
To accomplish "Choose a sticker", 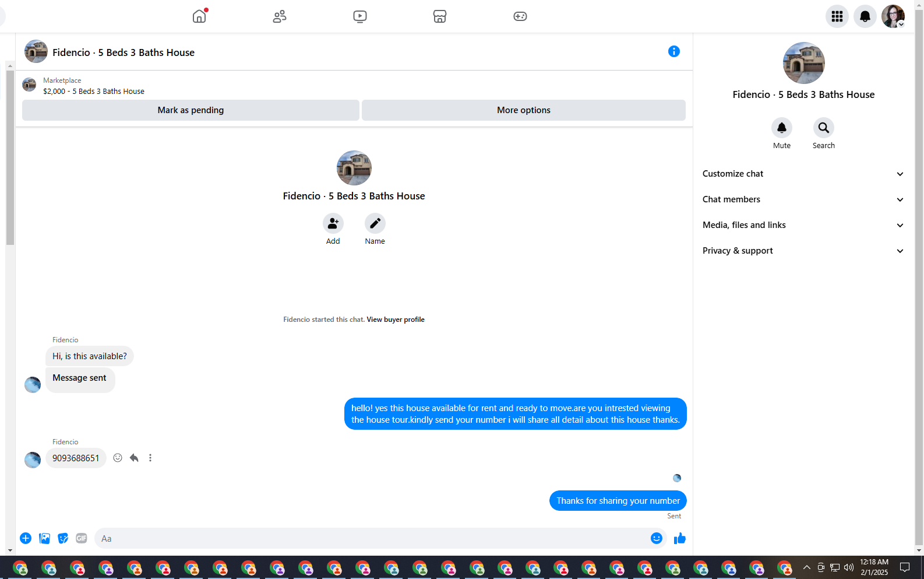I will pyautogui.click(x=63, y=538).
